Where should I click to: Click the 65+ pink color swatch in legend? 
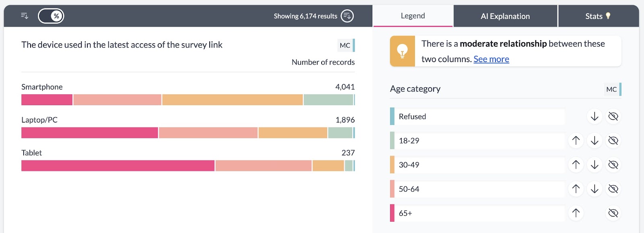click(392, 213)
